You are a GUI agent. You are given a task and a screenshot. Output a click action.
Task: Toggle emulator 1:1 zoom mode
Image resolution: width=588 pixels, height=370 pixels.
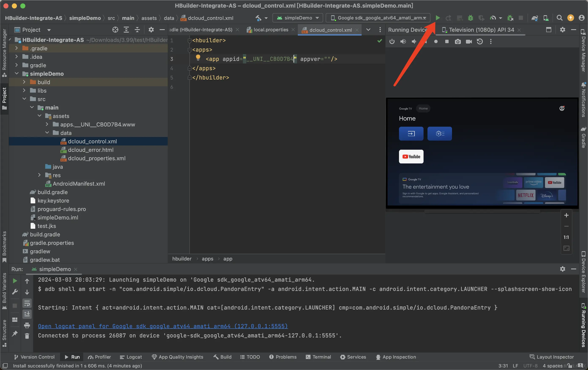pos(566,237)
